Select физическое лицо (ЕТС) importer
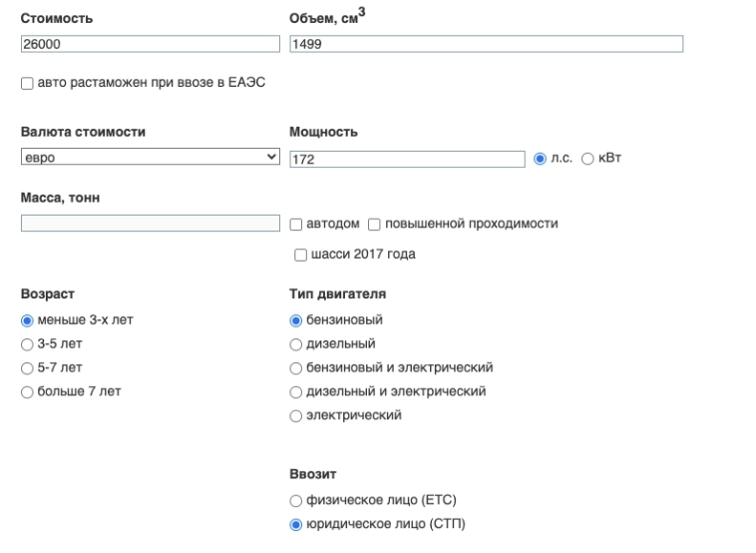 295,500
